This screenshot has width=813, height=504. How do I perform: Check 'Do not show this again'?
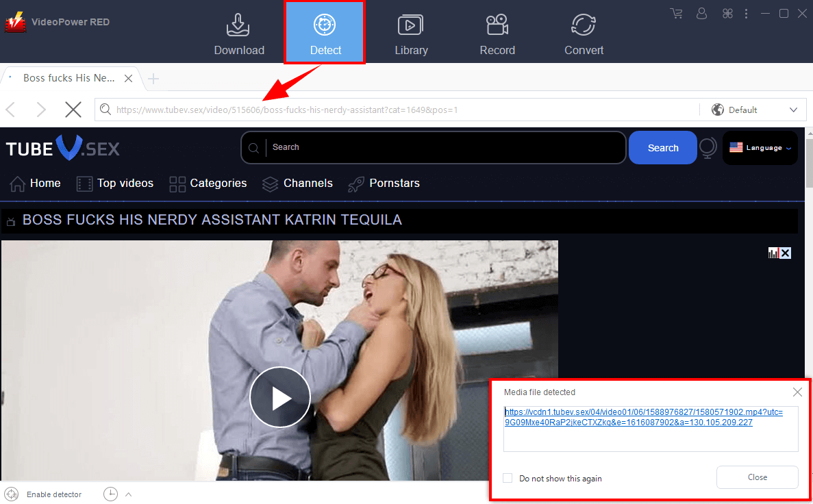point(508,478)
